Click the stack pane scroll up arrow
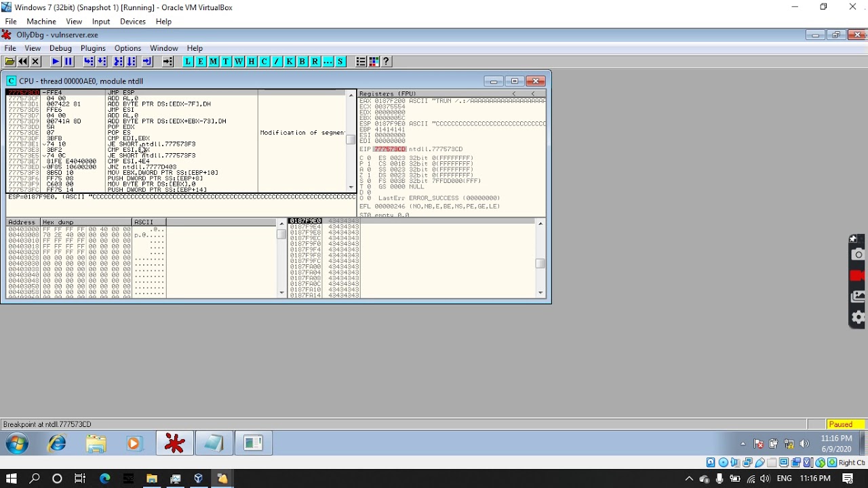This screenshot has width=868, height=488. click(540, 223)
